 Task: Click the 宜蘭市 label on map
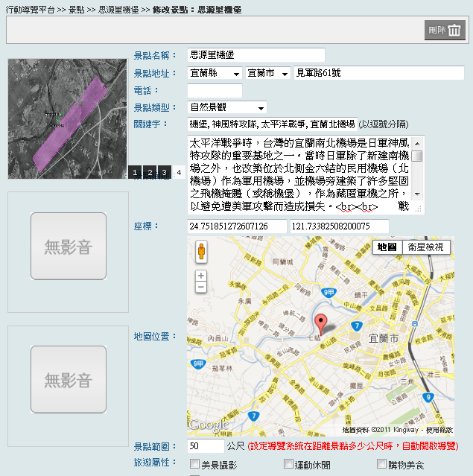pyautogui.click(x=383, y=338)
